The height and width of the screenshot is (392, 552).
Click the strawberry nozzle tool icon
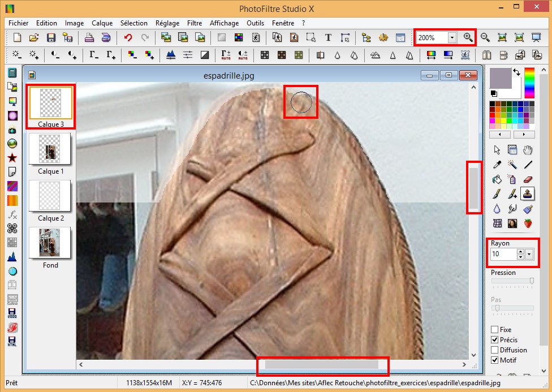(528, 223)
